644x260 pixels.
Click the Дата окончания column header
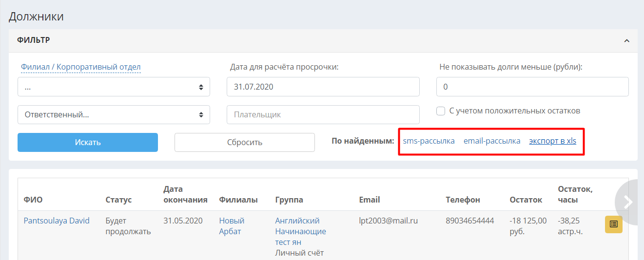[x=185, y=194]
